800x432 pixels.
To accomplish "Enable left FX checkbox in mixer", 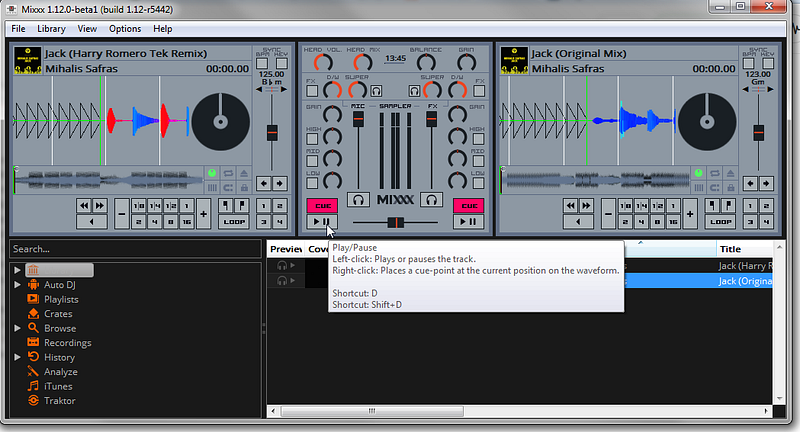I will tap(312, 91).
